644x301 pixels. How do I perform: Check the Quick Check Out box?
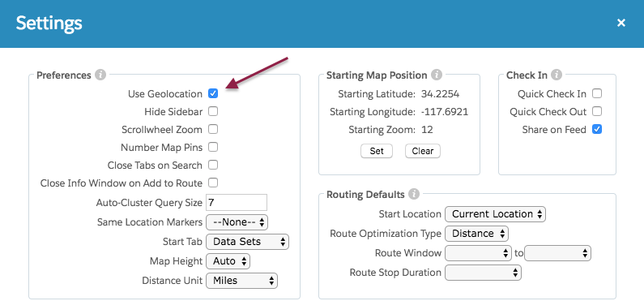tap(597, 111)
